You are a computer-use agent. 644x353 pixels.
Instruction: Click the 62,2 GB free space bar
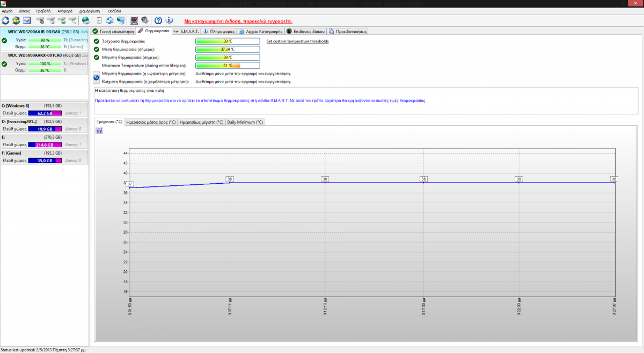point(45,113)
